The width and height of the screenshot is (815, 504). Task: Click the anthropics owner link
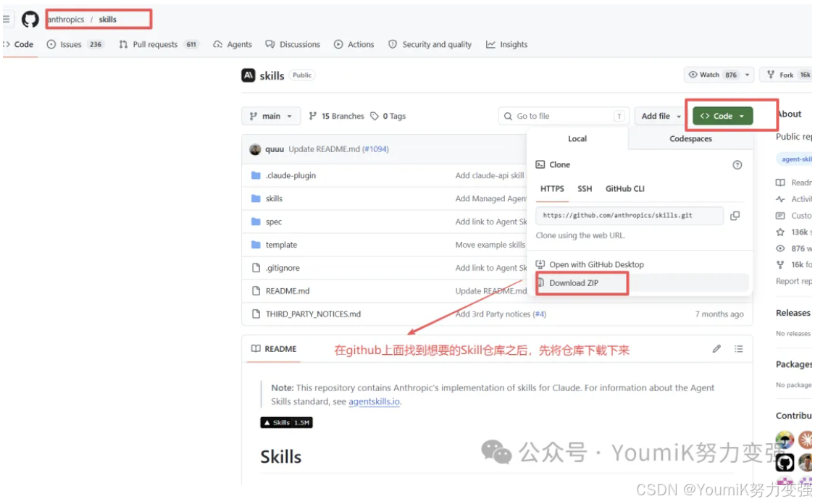(x=66, y=20)
